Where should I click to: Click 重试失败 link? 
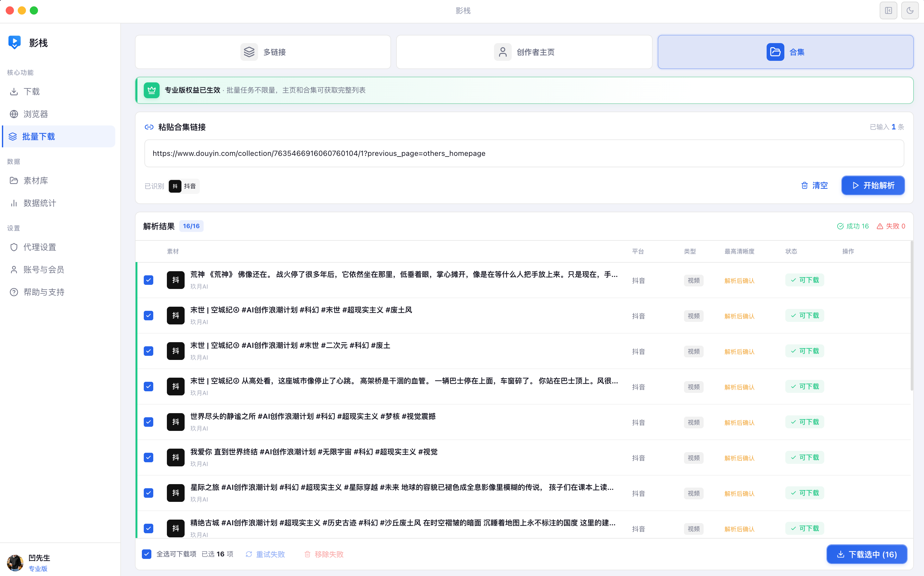pos(265,554)
